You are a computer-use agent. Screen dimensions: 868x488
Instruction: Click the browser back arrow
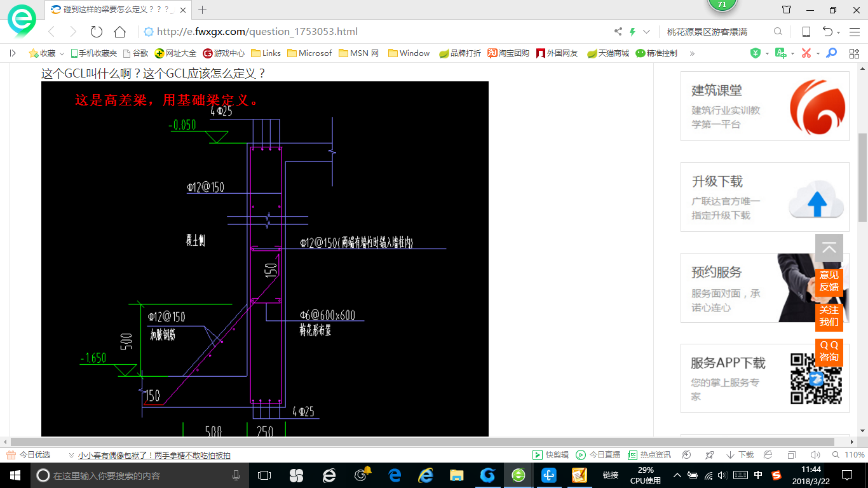click(x=51, y=32)
